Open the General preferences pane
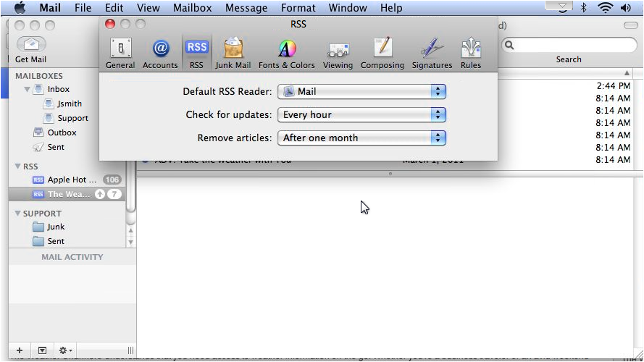The image size is (644, 362). [120, 54]
